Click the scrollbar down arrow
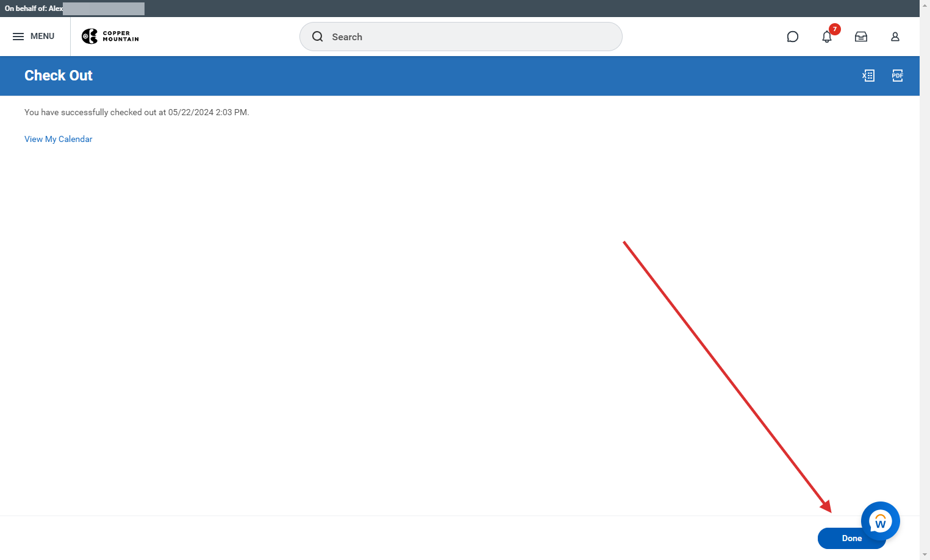This screenshot has width=930, height=560. tap(925, 555)
